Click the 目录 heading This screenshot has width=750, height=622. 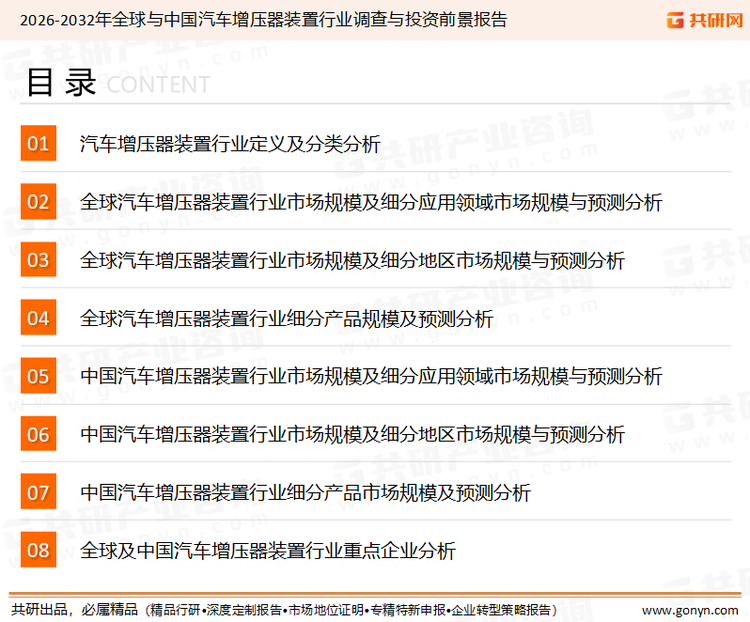pyautogui.click(x=61, y=83)
